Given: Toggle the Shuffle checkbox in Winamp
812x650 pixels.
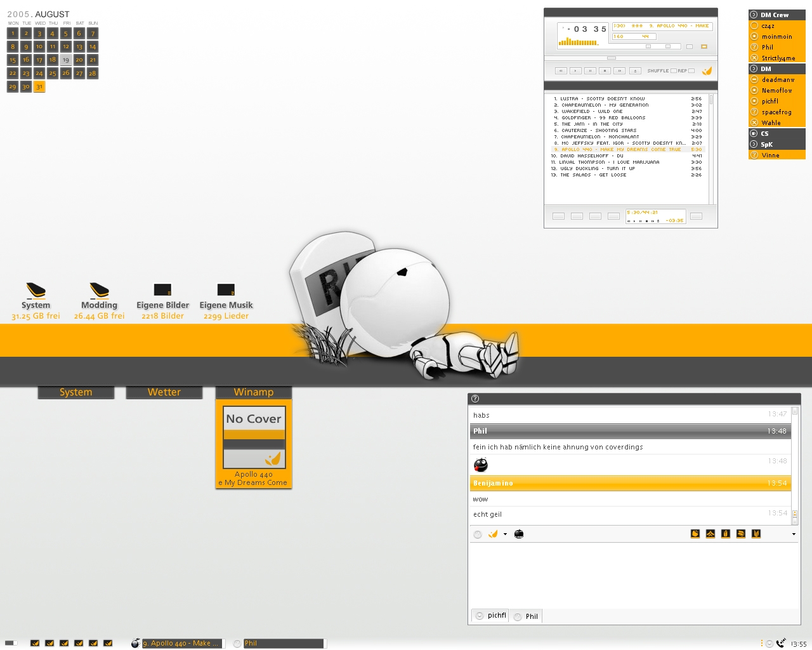Looking at the screenshot, I should tap(673, 71).
